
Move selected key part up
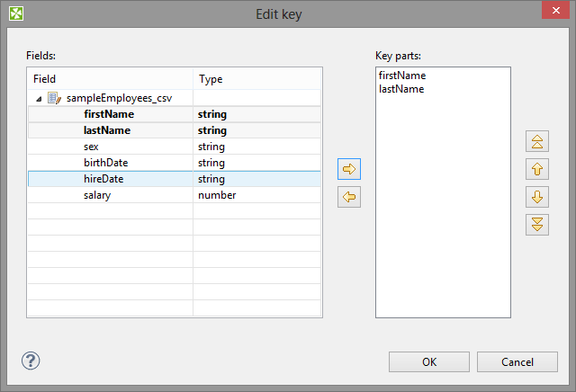(x=537, y=168)
